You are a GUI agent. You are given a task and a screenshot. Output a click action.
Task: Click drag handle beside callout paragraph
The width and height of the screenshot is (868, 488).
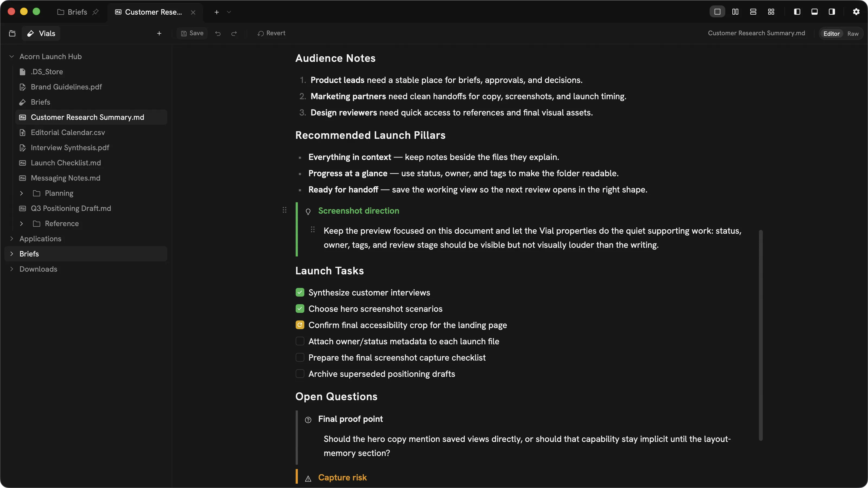pyautogui.click(x=313, y=229)
